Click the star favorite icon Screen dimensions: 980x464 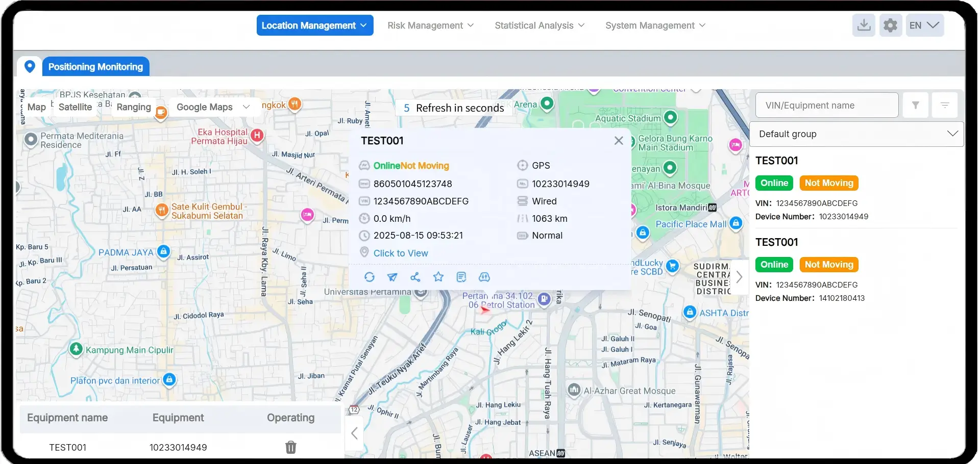[438, 277]
